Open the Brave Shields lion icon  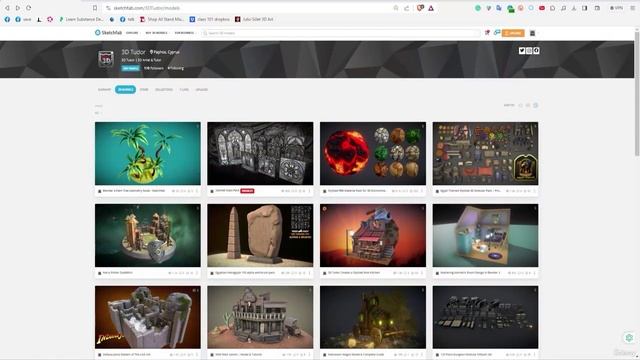click(420, 8)
